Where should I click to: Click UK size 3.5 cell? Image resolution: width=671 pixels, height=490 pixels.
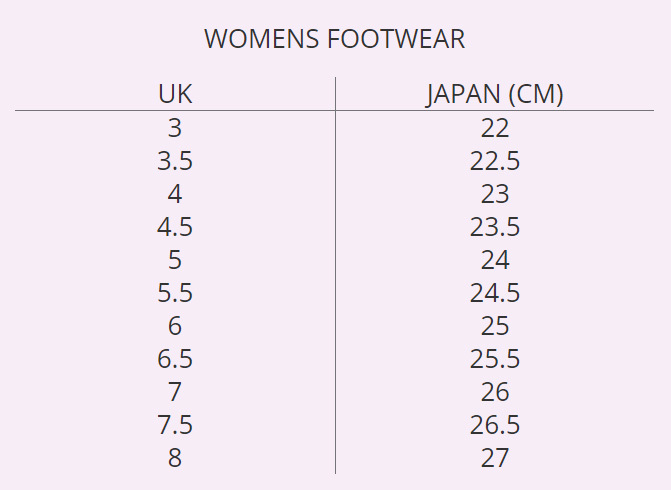click(175, 161)
